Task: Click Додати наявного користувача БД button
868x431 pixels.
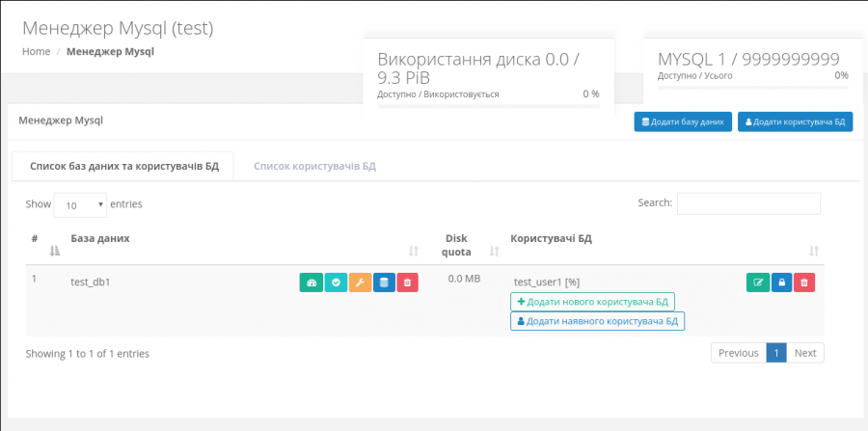Action: point(597,321)
